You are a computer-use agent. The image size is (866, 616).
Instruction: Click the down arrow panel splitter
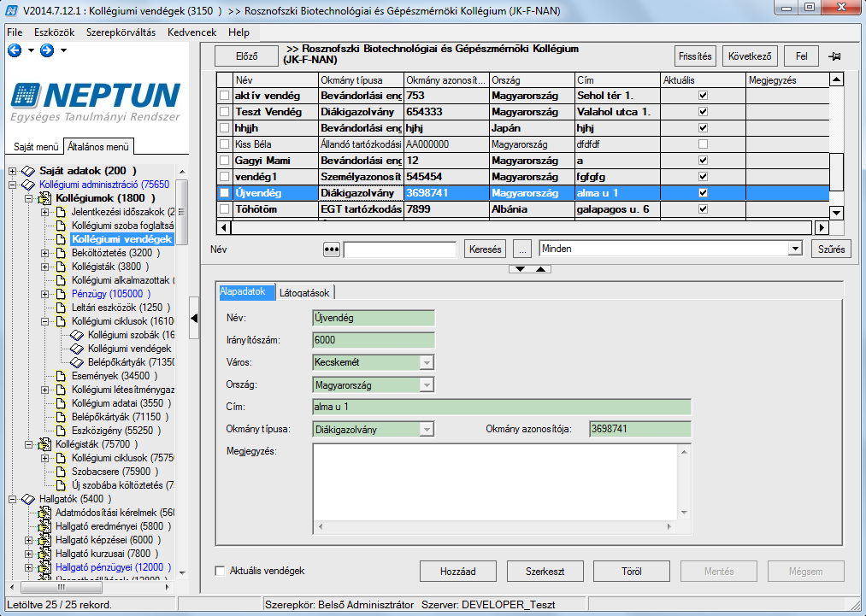(520, 269)
